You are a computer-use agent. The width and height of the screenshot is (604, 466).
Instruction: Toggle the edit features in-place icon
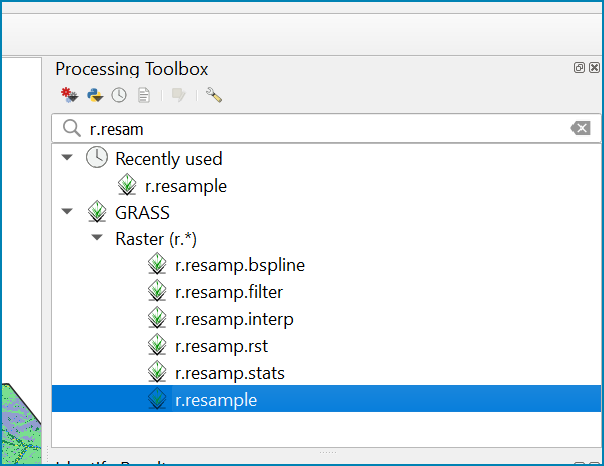[x=178, y=95]
